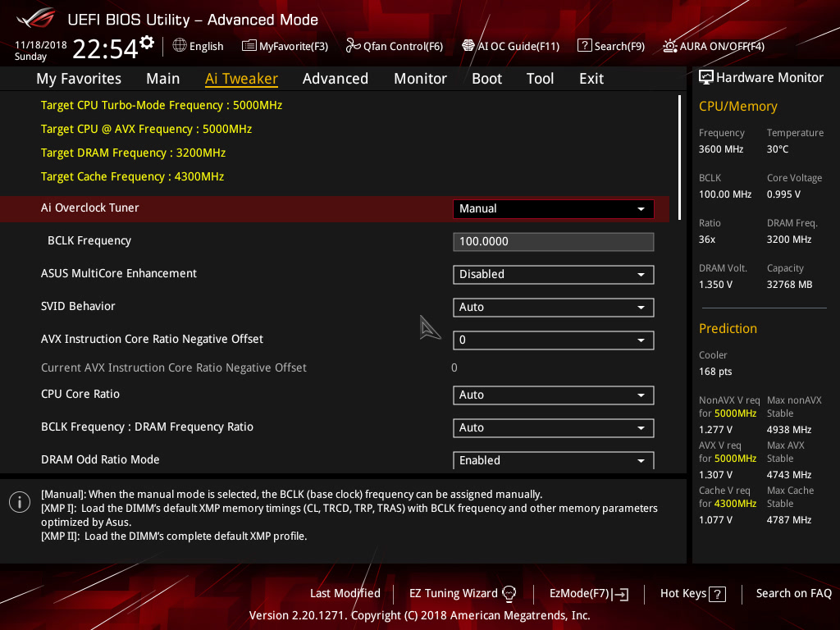This screenshot has height=630, width=840.
Task: Click the AI OC Guide brain icon
Action: click(x=468, y=46)
